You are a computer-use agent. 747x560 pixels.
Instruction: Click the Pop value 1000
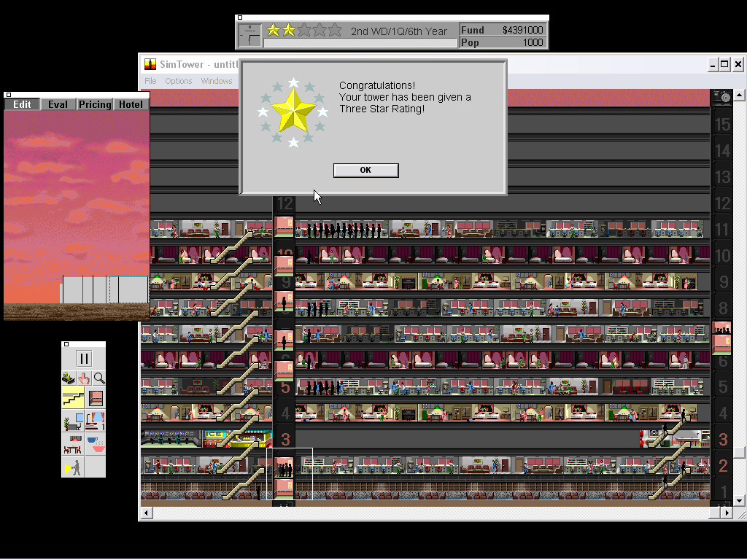533,42
